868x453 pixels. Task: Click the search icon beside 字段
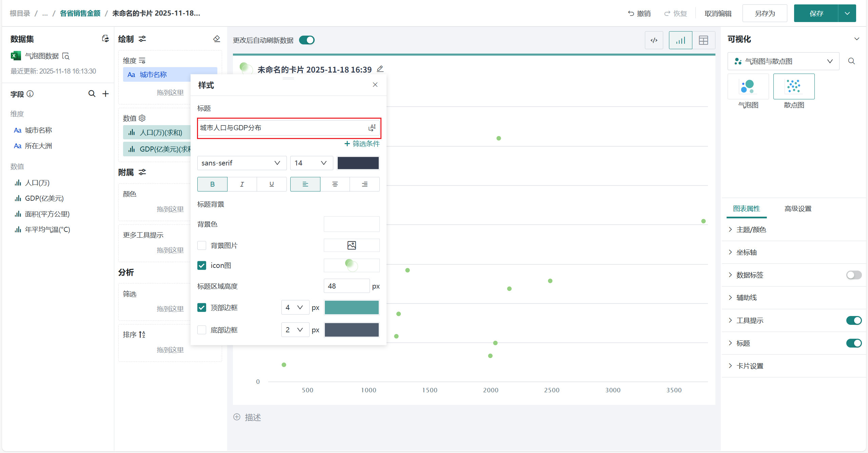point(92,94)
